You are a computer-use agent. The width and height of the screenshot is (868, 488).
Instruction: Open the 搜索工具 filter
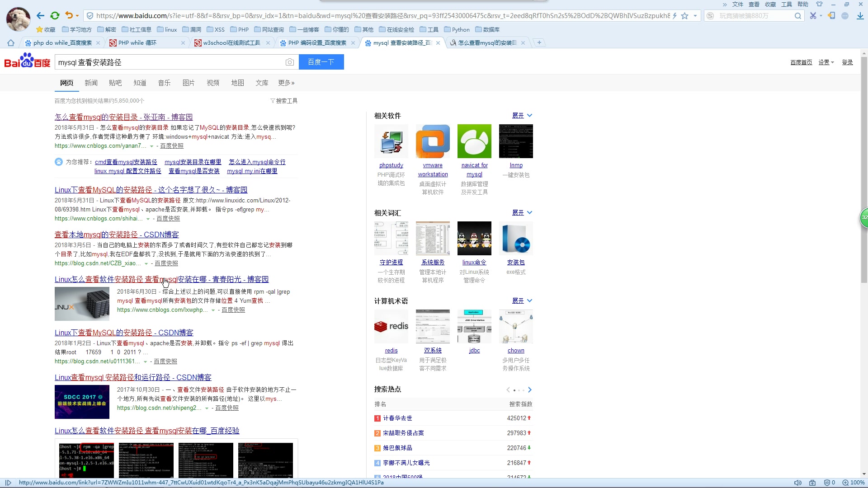(284, 101)
